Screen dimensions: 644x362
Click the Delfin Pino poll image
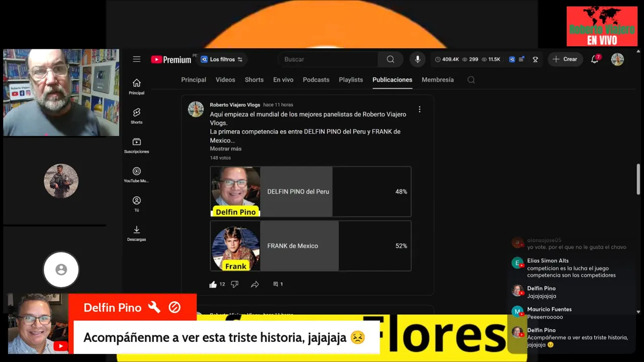pyautogui.click(x=235, y=192)
